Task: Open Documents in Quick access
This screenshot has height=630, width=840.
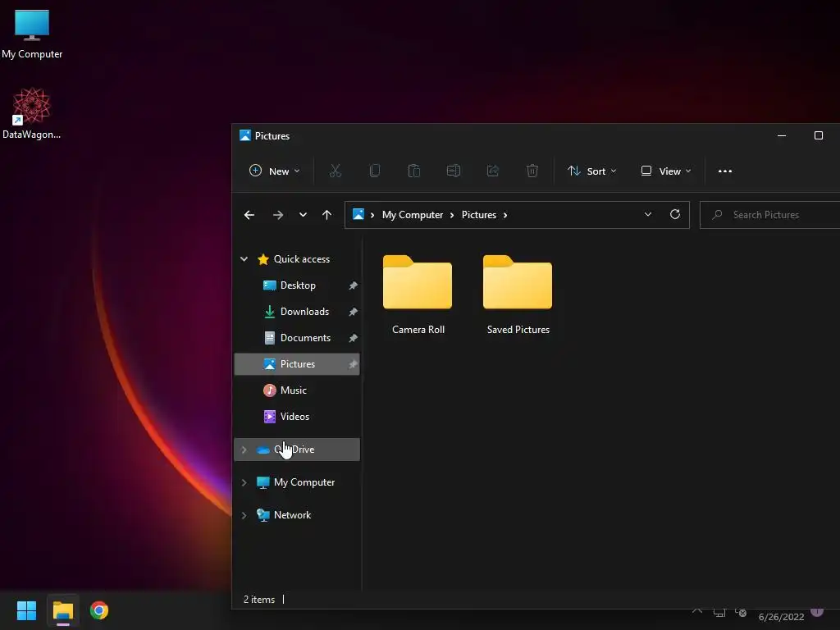Action: [305, 338]
